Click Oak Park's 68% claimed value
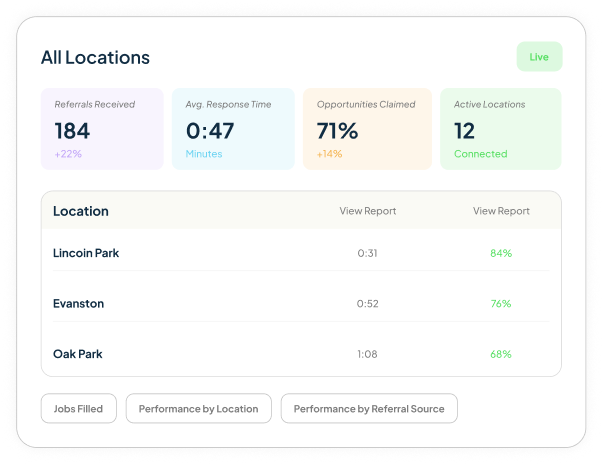The width and height of the screenshot is (603, 465). tap(501, 354)
